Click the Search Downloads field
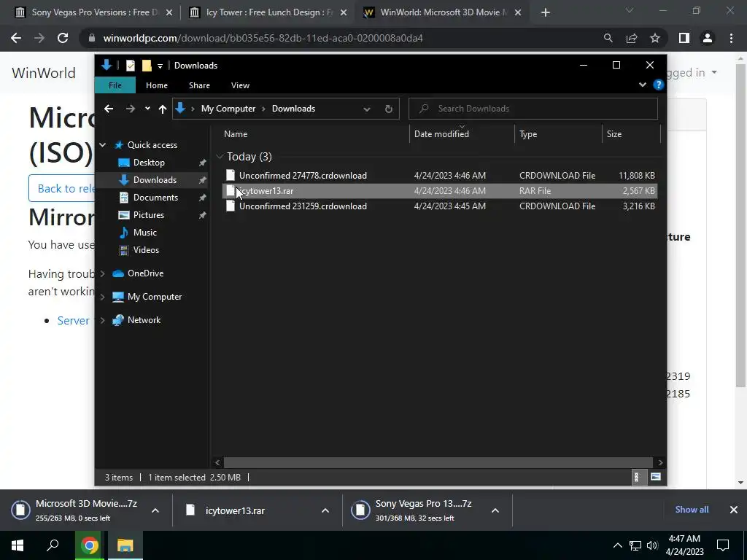 pos(533,109)
